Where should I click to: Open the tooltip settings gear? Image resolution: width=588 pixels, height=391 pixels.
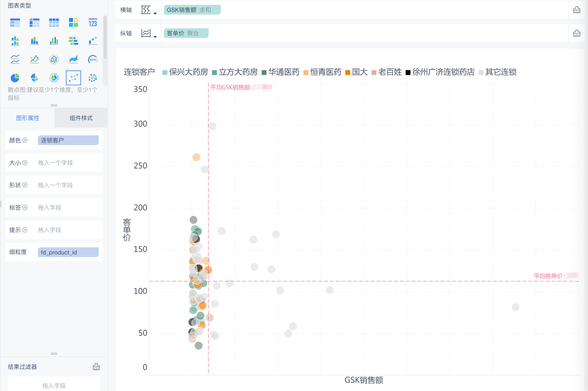tap(25, 230)
